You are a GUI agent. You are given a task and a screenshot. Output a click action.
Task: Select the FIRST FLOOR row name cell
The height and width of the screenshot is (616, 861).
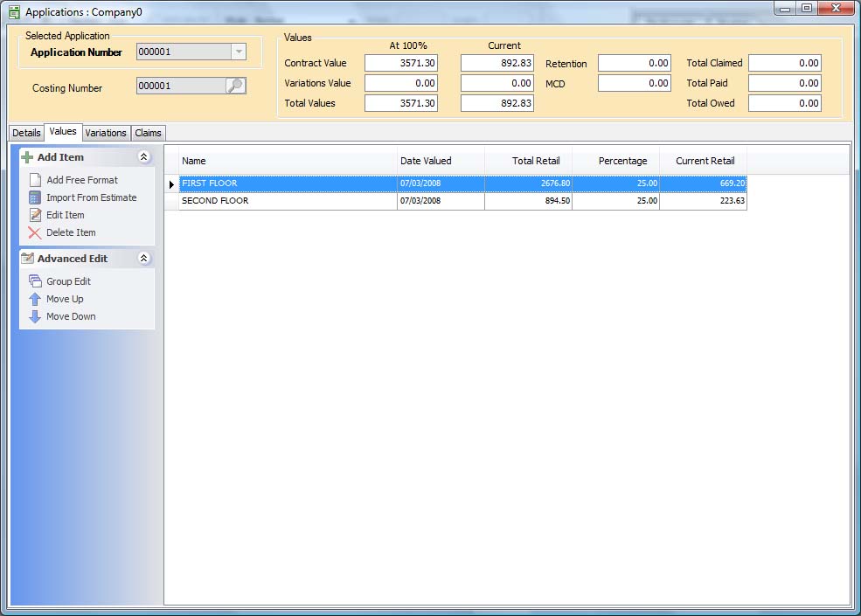point(288,183)
